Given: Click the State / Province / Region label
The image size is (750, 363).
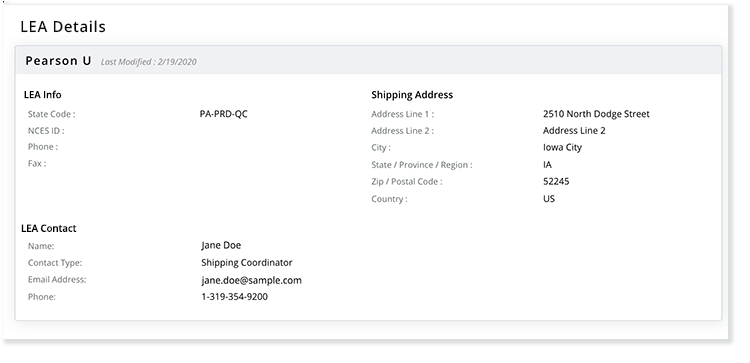Looking at the screenshot, I should 422,165.
